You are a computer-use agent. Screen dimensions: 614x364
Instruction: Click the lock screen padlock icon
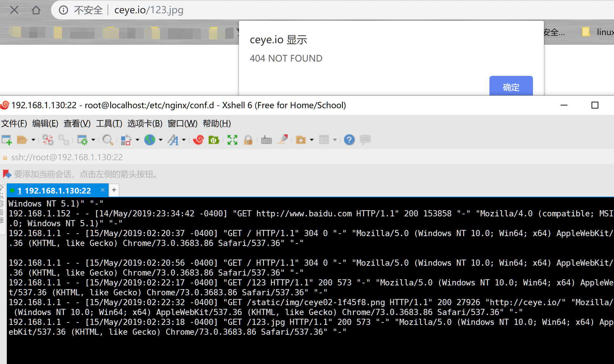pos(248,140)
